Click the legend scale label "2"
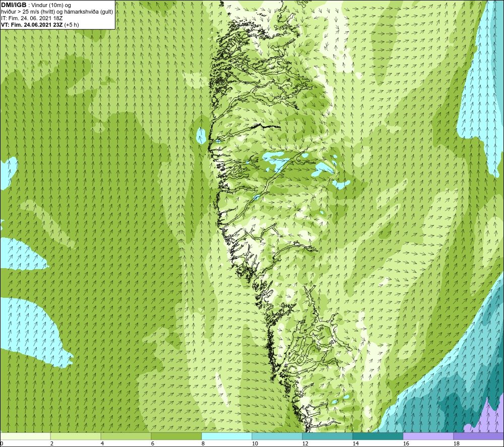Viewport: 504px width, 447px height. (x=52, y=444)
